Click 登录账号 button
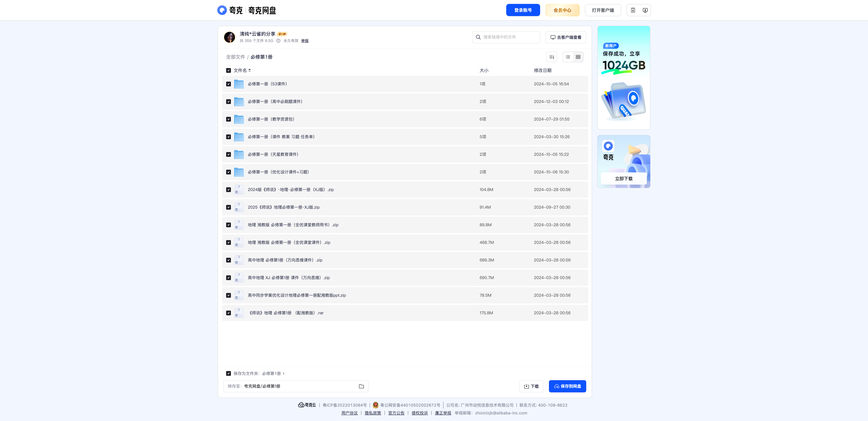The height and width of the screenshot is (421, 868). point(523,10)
